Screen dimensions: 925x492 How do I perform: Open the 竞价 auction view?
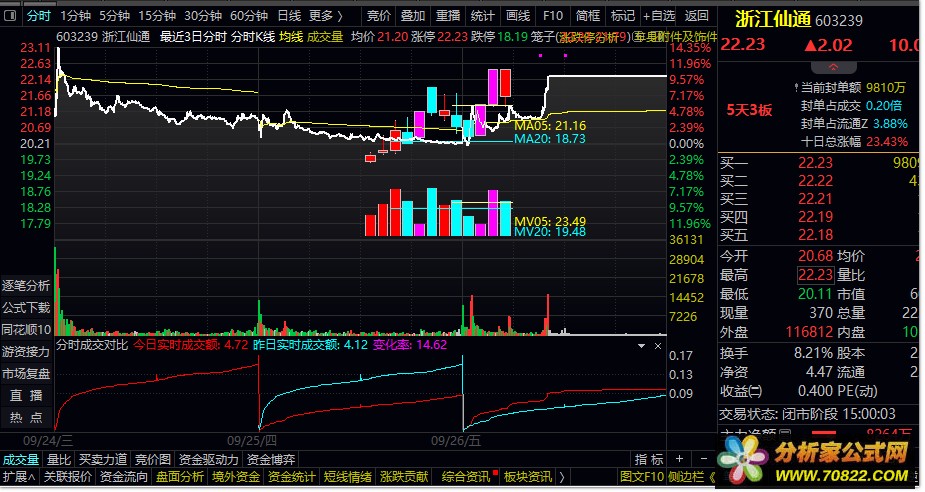(379, 16)
